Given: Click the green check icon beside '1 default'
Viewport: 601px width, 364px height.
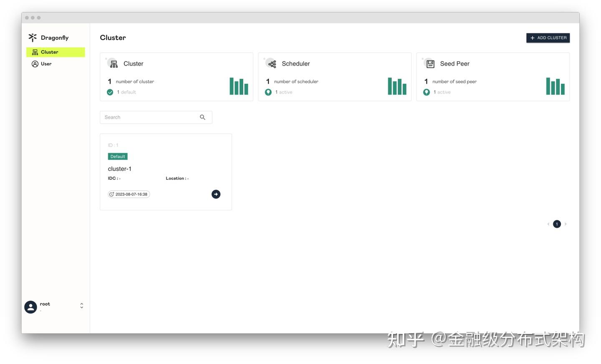Looking at the screenshot, I should [x=110, y=92].
